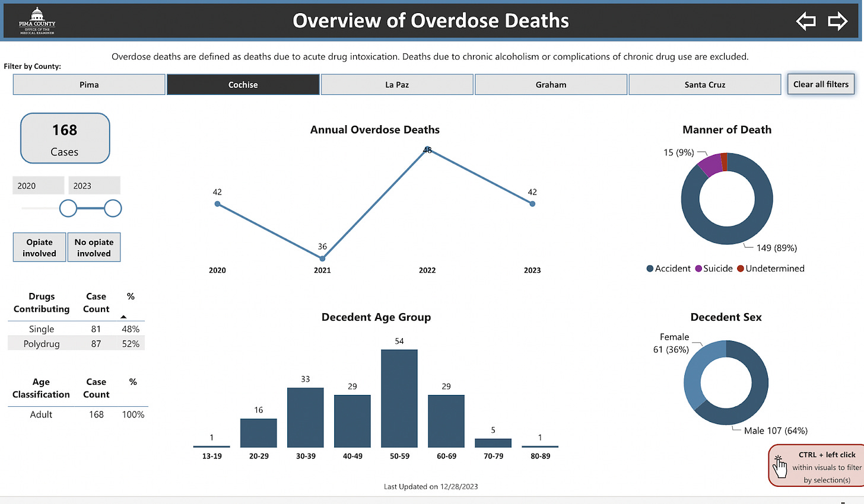This screenshot has width=864, height=504.
Task: Click the Annual Overdose Deaths chart title
Action: [x=375, y=130]
